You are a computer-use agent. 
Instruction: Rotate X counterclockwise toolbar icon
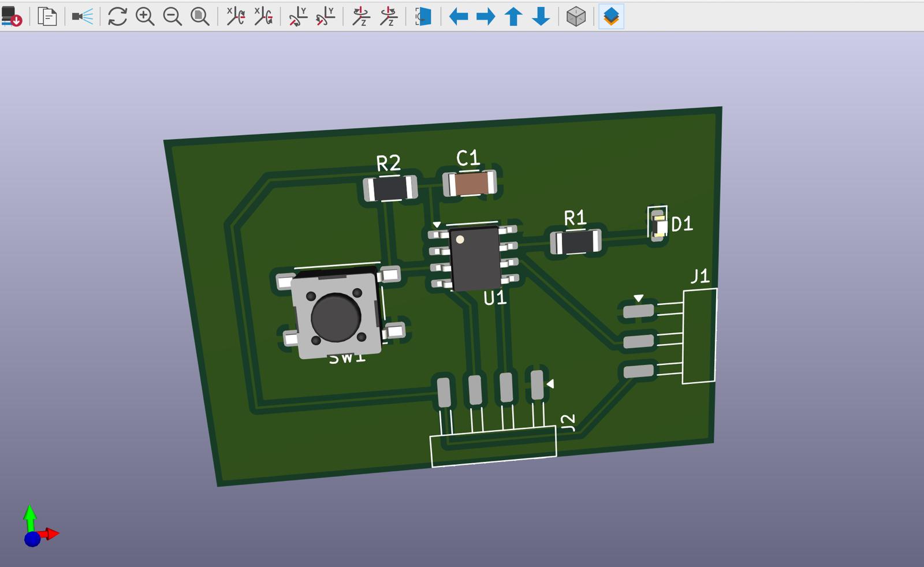pos(263,16)
